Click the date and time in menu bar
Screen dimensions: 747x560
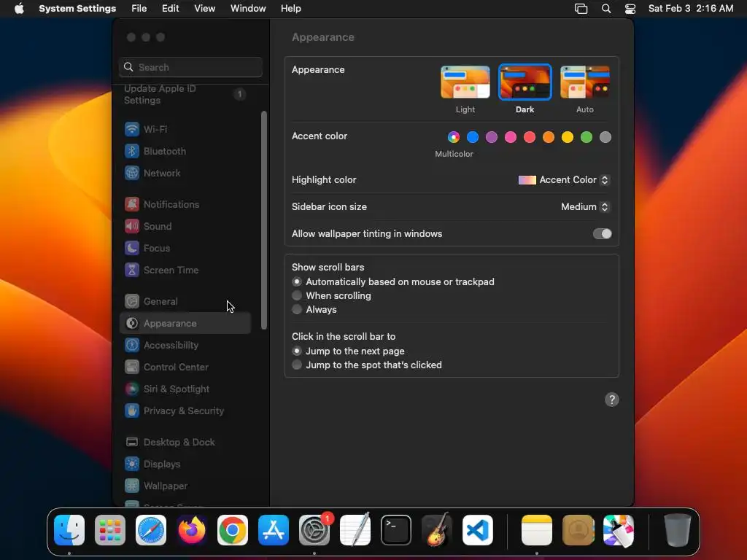pos(690,9)
